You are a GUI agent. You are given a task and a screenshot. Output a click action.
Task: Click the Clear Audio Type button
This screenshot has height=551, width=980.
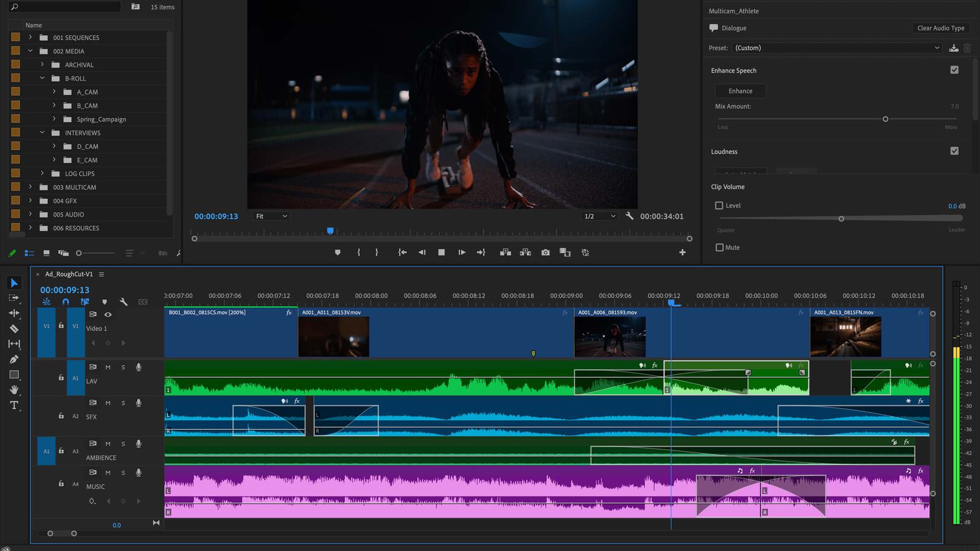click(940, 28)
